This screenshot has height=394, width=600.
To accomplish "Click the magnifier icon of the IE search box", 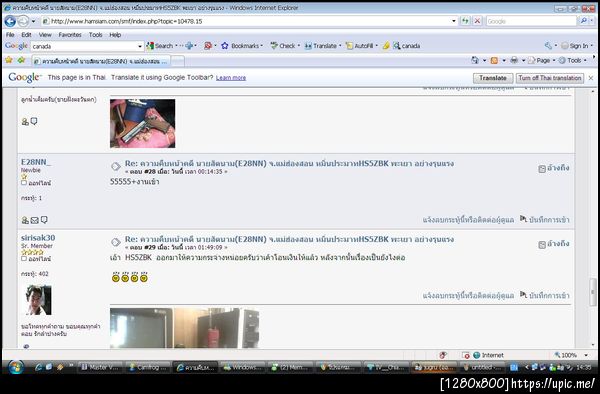I will tap(583, 21).
